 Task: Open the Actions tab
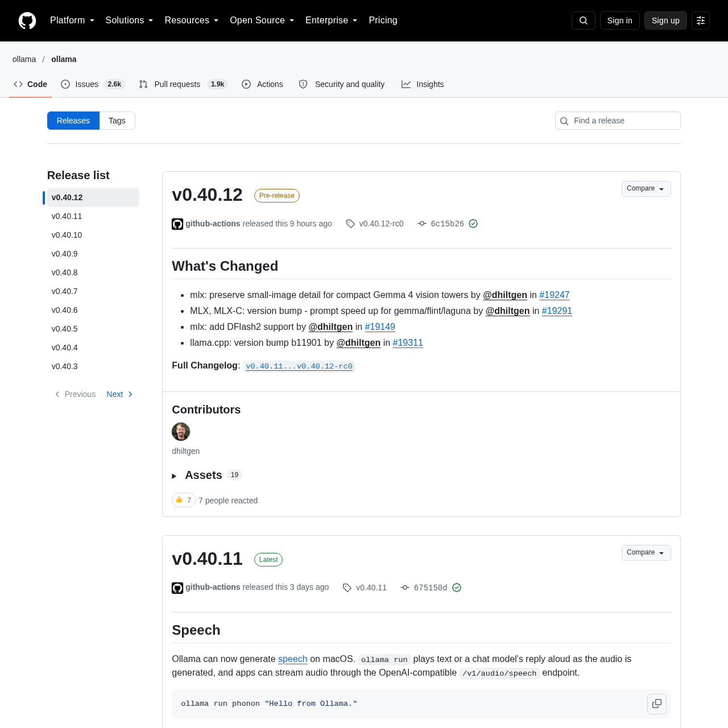(262, 84)
